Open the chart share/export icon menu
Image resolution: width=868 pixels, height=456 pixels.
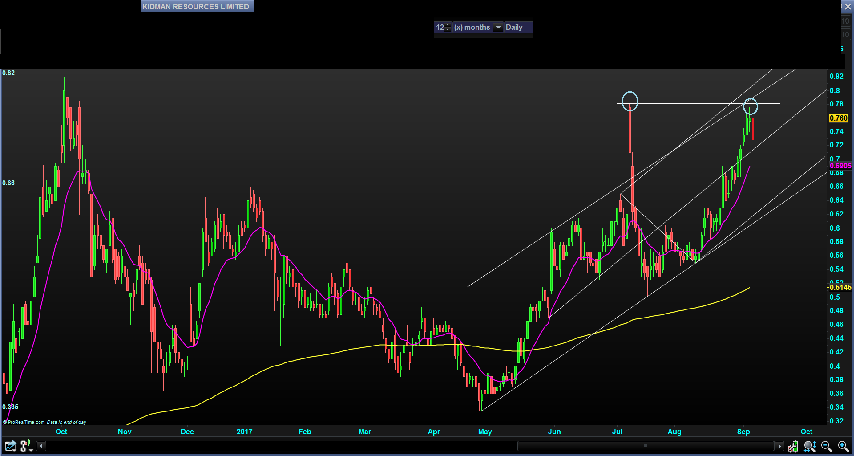10,446
